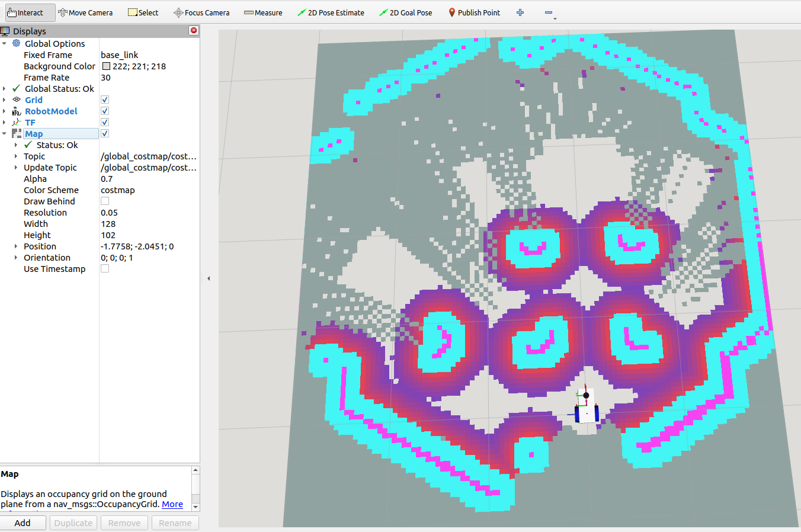Click the Duplicate display button

coord(73,523)
